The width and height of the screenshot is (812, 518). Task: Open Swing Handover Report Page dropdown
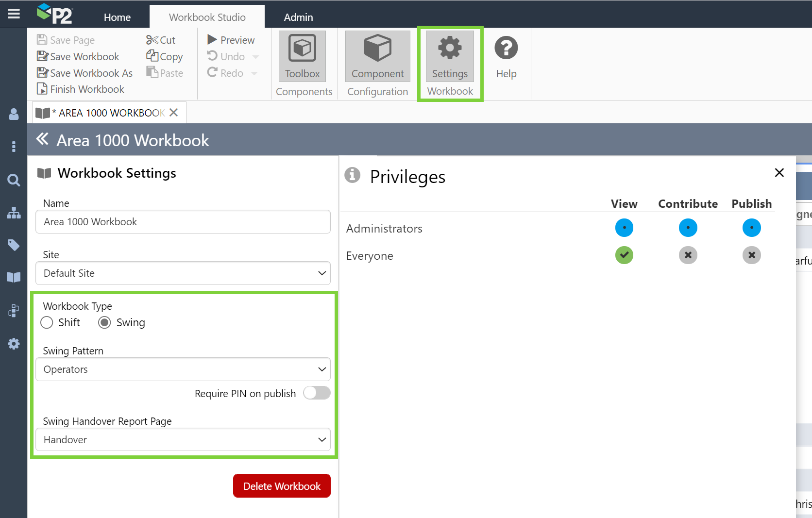tap(183, 440)
